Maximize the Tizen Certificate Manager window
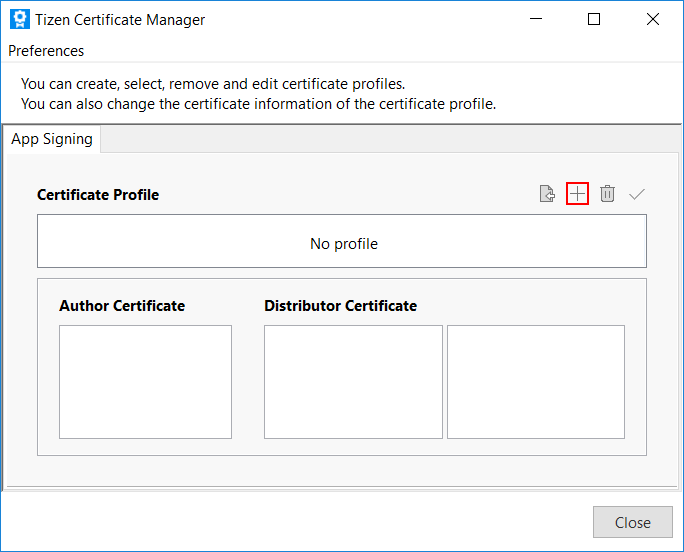Image resolution: width=684 pixels, height=552 pixels. [594, 19]
